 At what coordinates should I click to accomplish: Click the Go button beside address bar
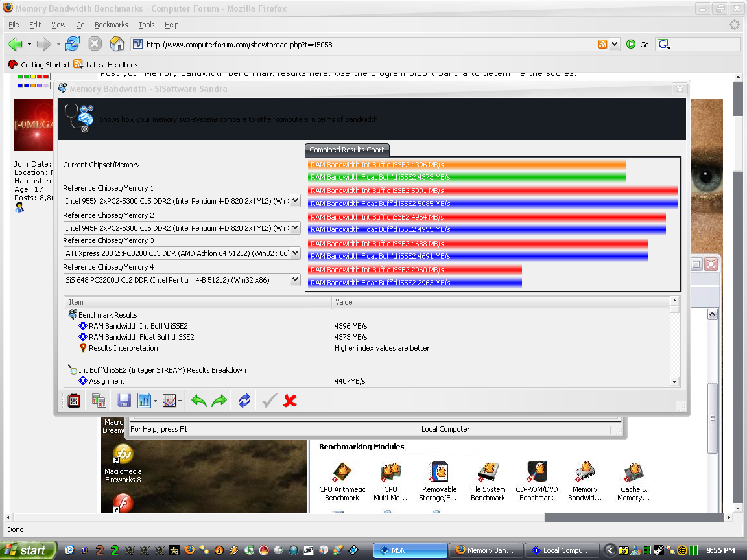tap(638, 45)
